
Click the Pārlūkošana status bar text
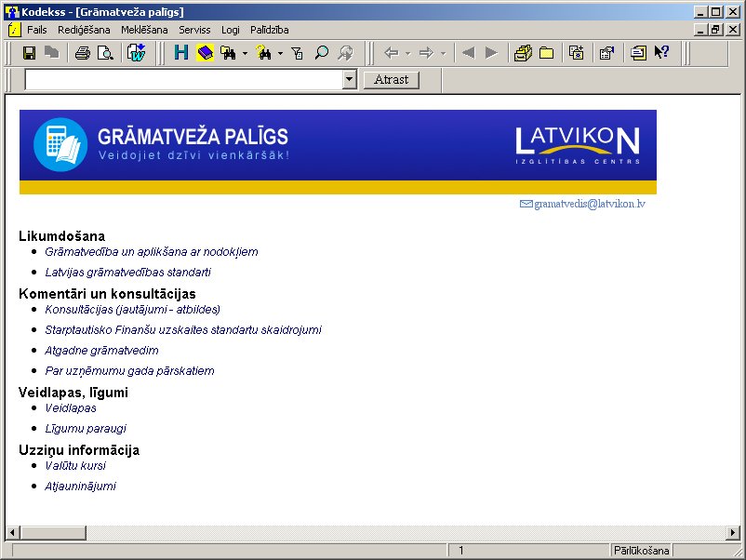coord(641,551)
